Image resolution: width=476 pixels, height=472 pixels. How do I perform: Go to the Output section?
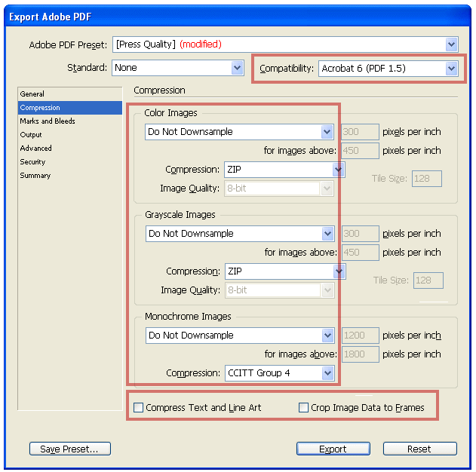pyautogui.click(x=31, y=135)
